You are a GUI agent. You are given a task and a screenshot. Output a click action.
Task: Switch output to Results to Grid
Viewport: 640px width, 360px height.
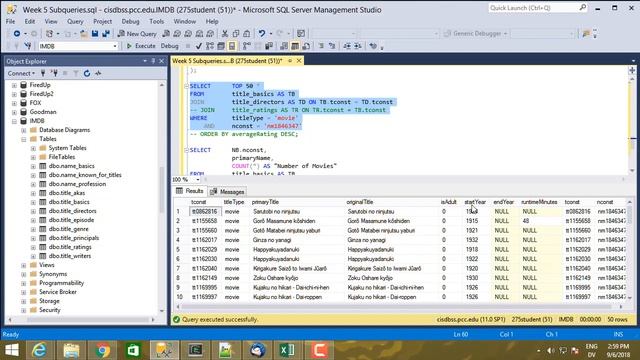(295, 46)
